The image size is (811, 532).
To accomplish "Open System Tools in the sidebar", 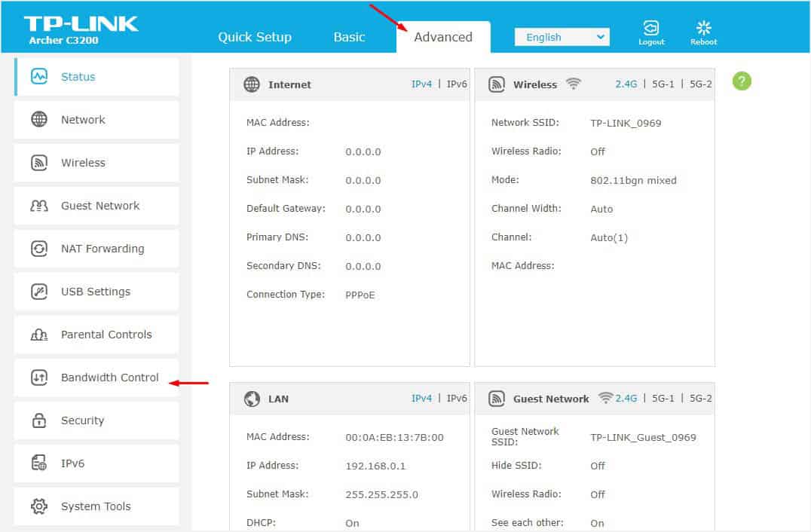I will 96,506.
